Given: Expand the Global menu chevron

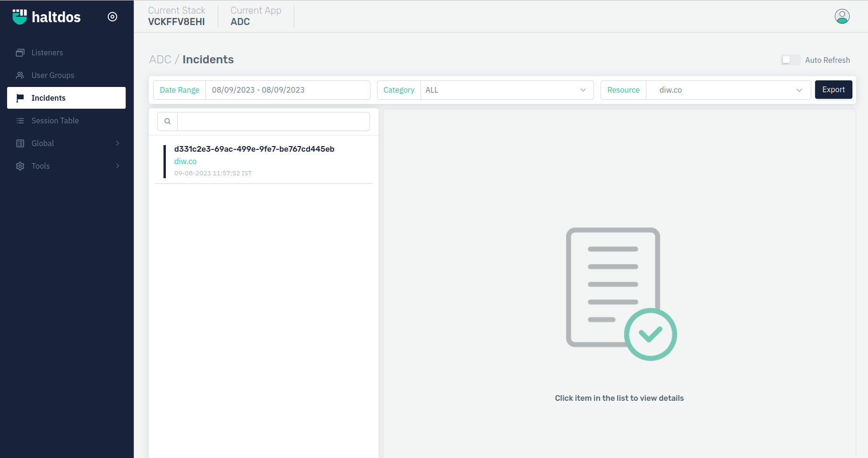Looking at the screenshot, I should coord(118,143).
